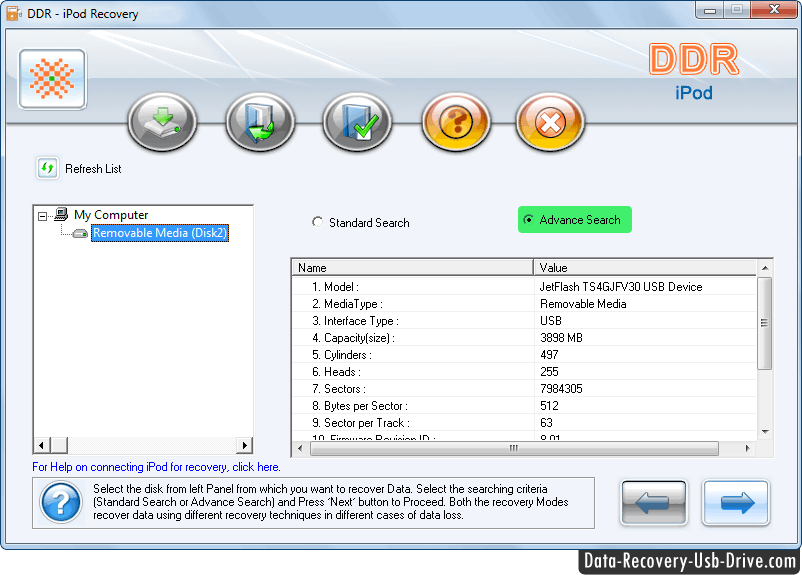Click the 'USB' value cell

pyautogui.click(x=551, y=321)
